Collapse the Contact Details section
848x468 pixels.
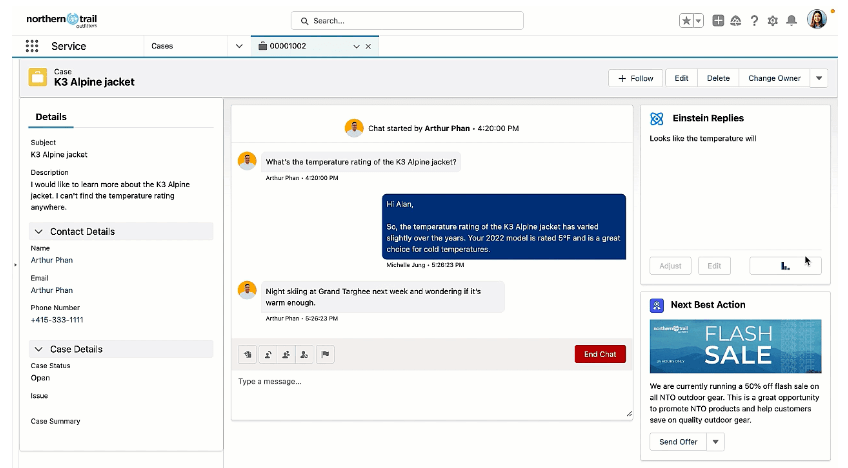(x=39, y=231)
